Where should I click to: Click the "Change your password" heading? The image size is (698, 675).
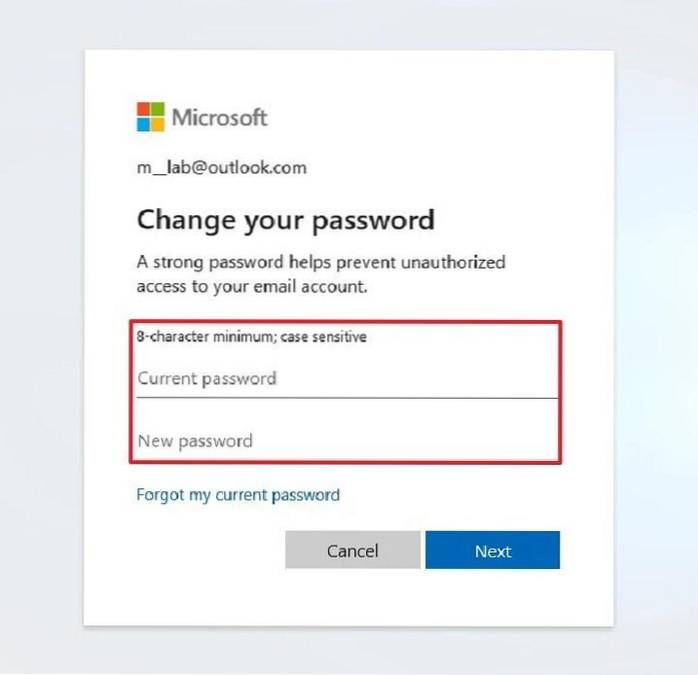[285, 220]
